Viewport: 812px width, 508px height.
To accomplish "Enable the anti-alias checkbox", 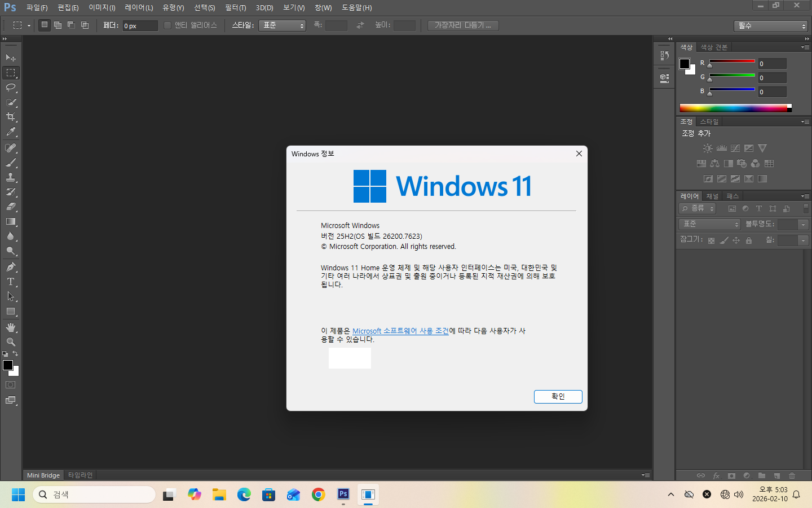I will (x=167, y=25).
